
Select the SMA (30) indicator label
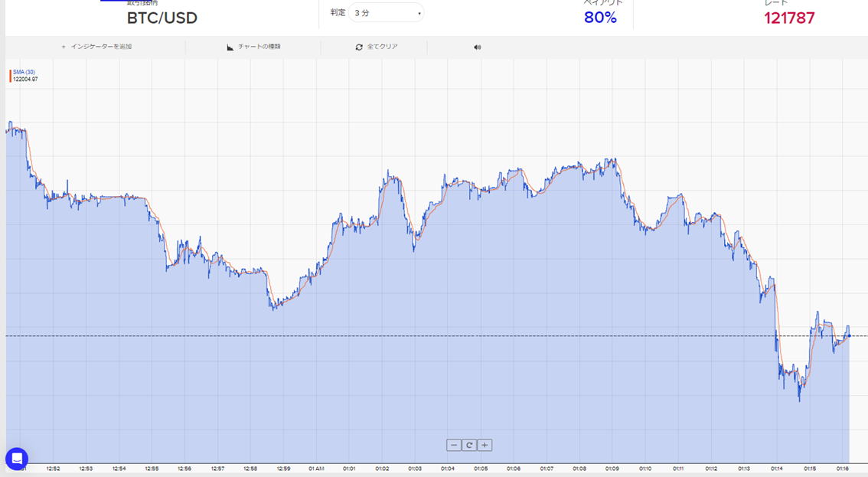pos(24,72)
